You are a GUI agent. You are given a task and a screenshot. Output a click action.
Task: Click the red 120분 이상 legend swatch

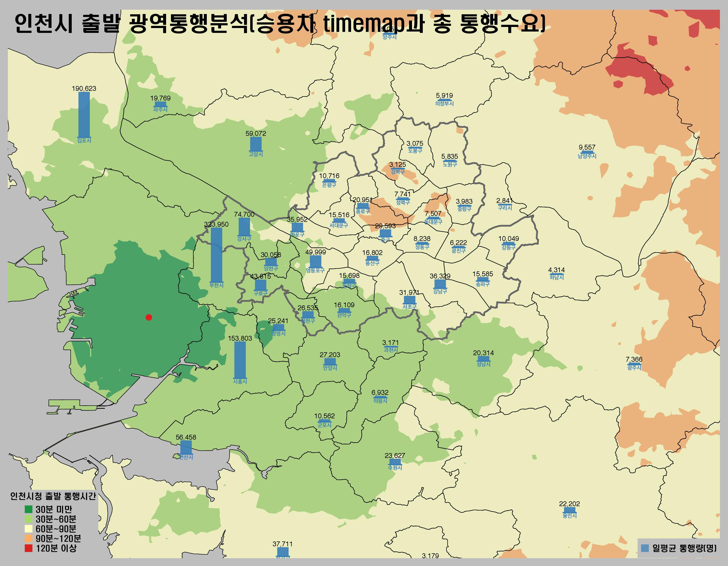[29, 548]
